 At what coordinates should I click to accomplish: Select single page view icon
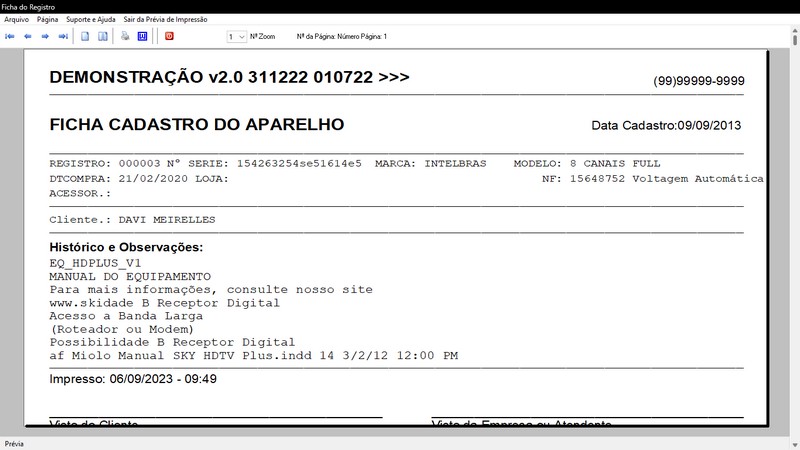[x=85, y=36]
